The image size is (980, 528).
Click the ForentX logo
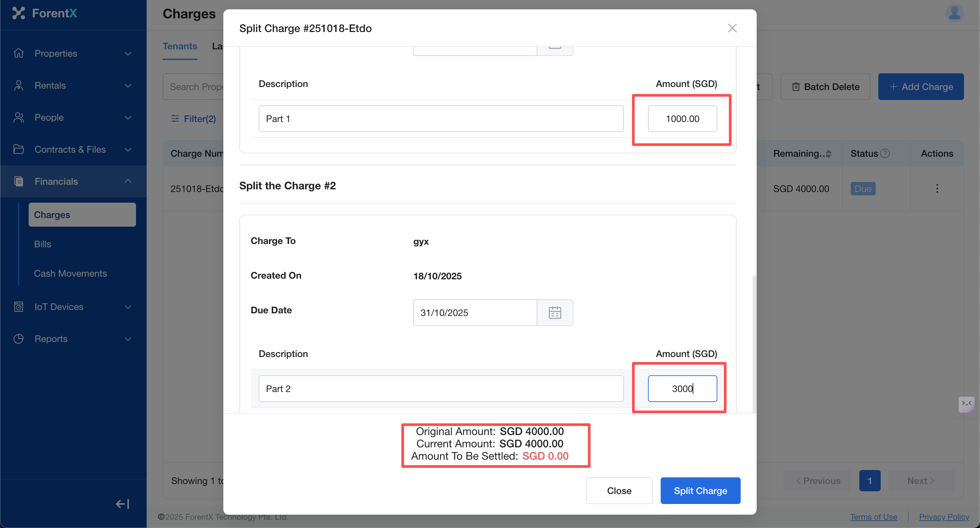(x=45, y=13)
